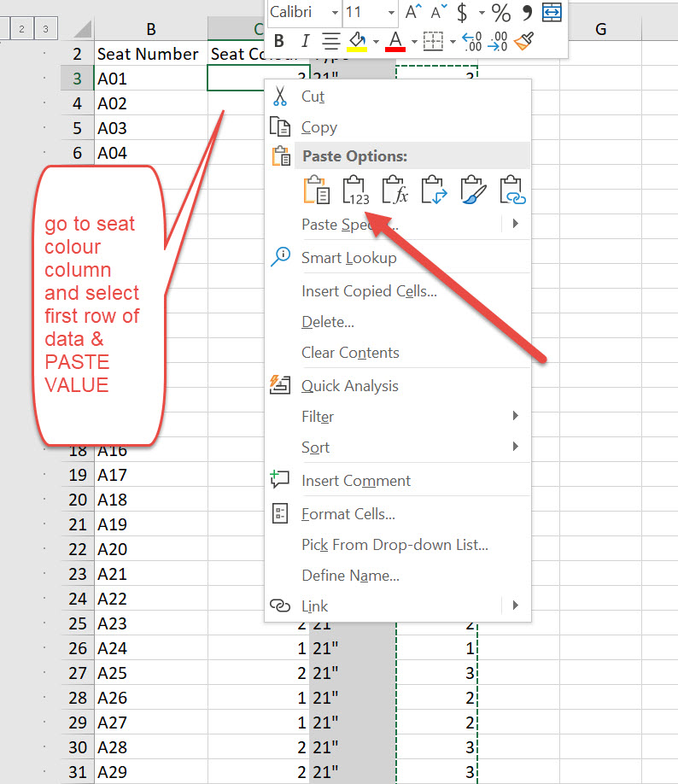Click the Paste Formatting brush icon

473,190
